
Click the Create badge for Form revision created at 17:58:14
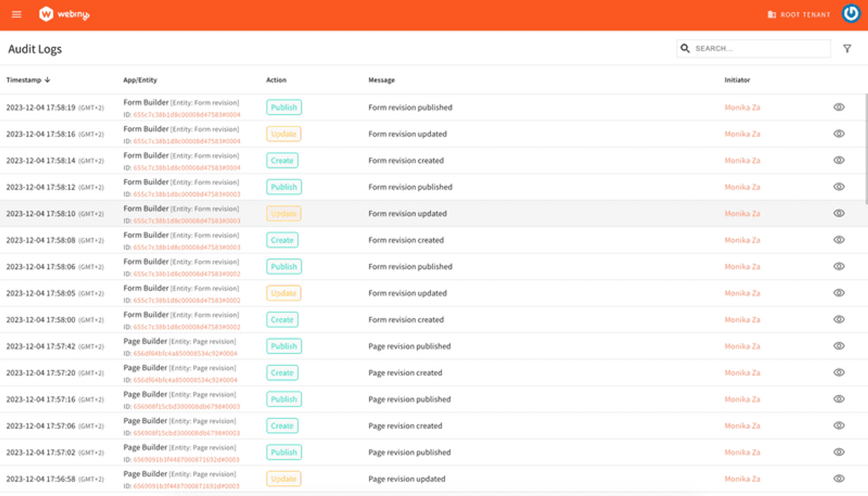(282, 160)
